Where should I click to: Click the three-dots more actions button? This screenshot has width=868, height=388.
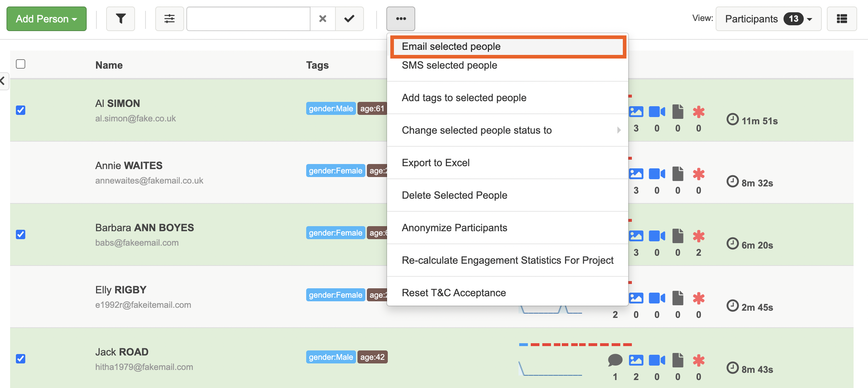tap(400, 19)
